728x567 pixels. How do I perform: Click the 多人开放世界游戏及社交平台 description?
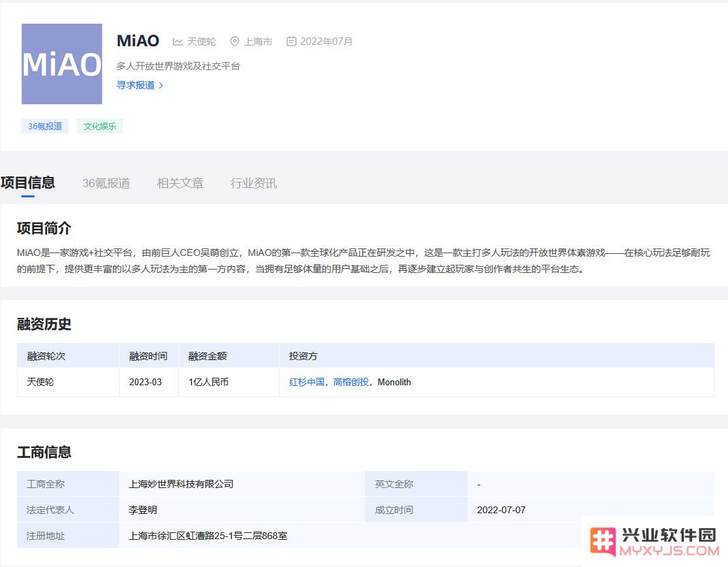click(178, 66)
